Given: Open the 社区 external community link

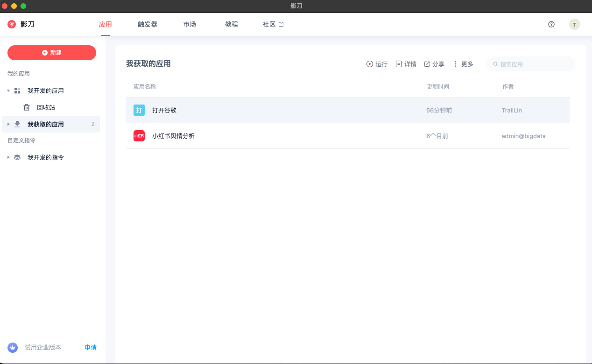Looking at the screenshot, I should pos(273,24).
